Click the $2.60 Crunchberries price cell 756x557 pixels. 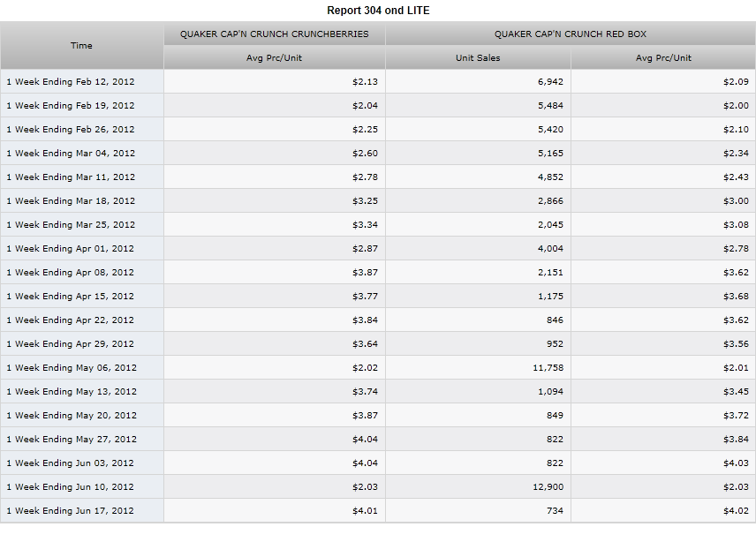coord(275,154)
